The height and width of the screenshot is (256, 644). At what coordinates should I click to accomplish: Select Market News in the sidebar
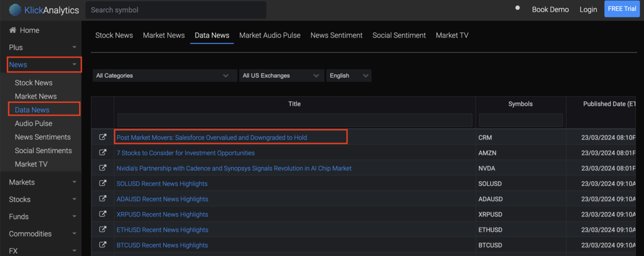(x=36, y=96)
